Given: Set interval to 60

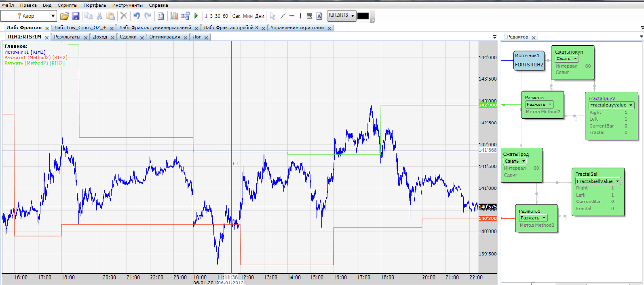Looking at the screenshot, I should (x=225, y=16).
